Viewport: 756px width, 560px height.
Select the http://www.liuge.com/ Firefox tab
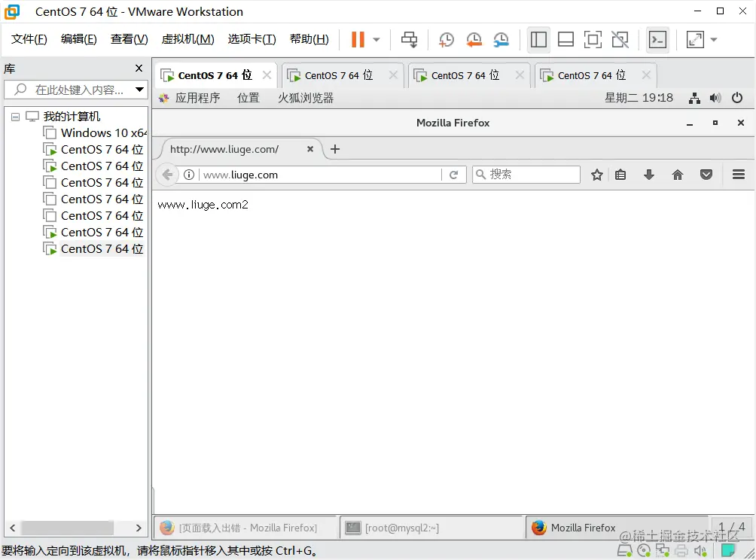click(x=224, y=149)
